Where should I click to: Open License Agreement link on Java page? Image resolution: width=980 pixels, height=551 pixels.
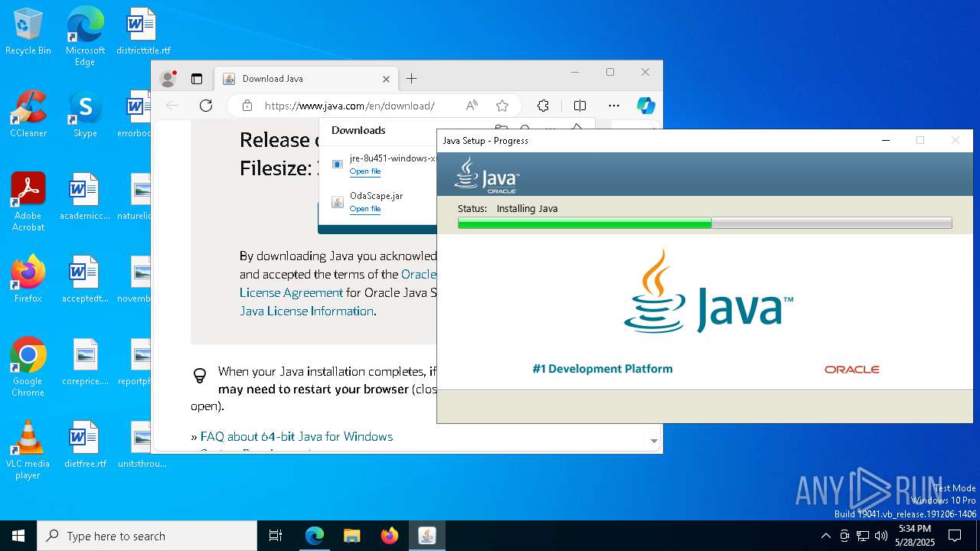pos(291,292)
